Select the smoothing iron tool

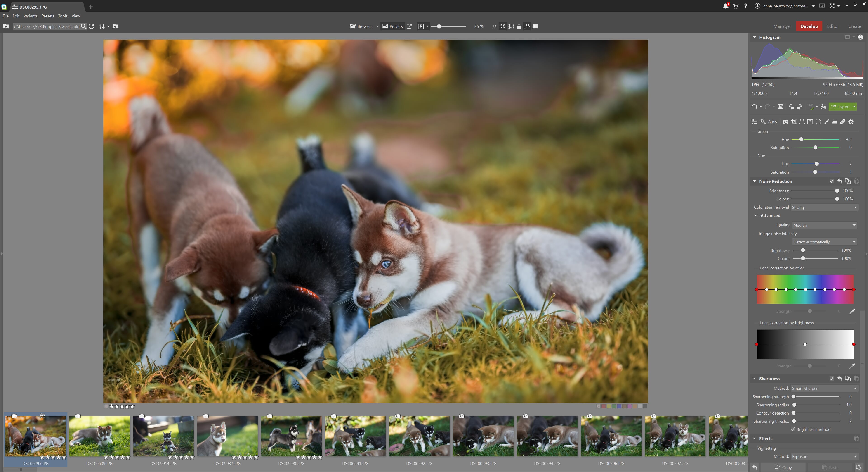coord(834,122)
